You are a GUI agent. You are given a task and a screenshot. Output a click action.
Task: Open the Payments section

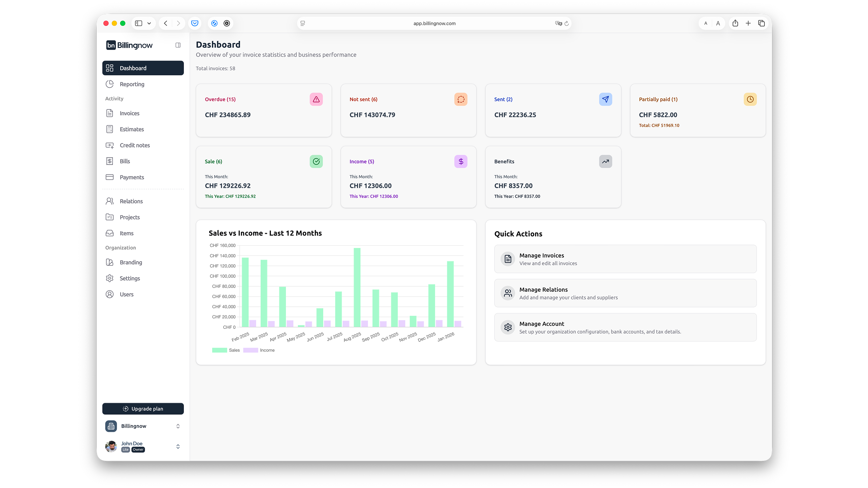coord(132,177)
